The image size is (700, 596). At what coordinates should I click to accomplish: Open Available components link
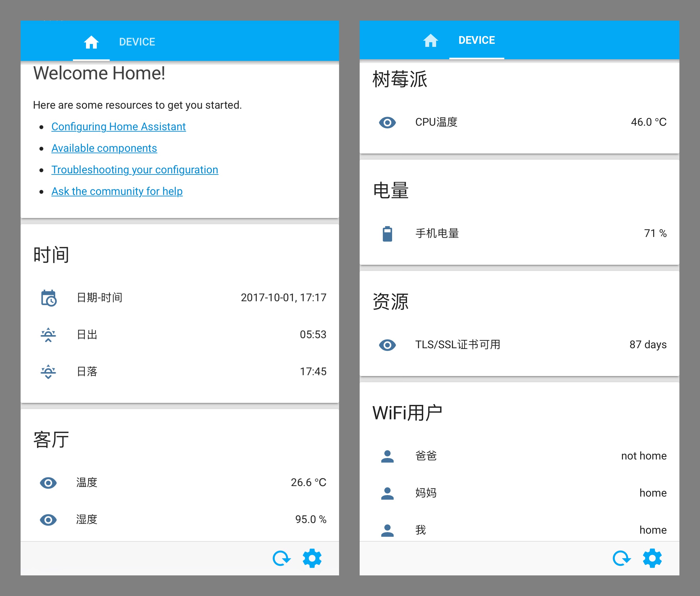[104, 148]
